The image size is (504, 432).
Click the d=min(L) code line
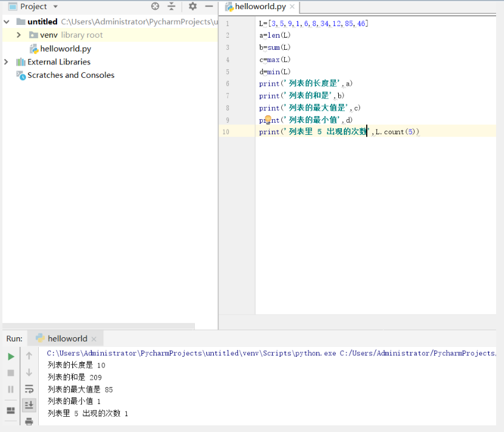coord(275,72)
